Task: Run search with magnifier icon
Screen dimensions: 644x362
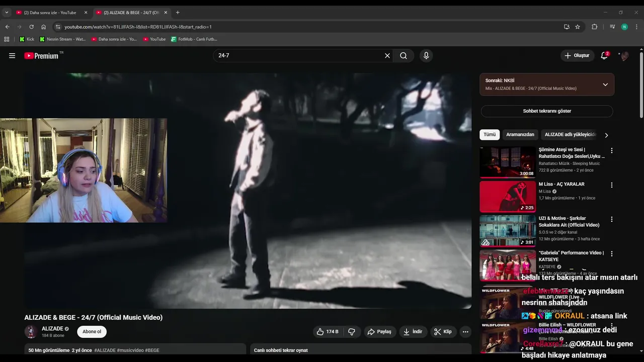Action: click(x=404, y=56)
